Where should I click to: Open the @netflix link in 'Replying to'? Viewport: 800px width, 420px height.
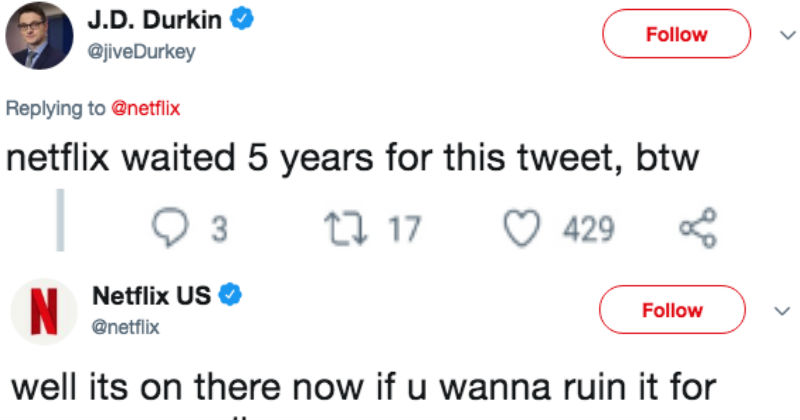coord(146,107)
